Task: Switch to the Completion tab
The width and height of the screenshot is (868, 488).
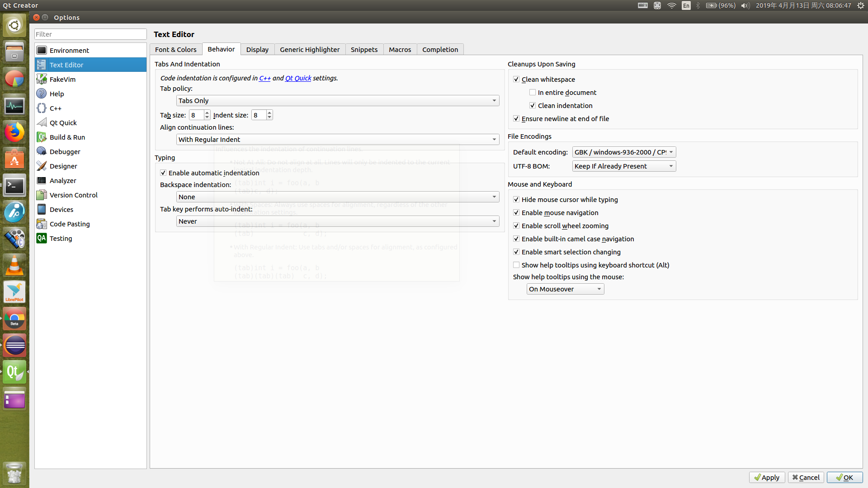Action: click(440, 49)
